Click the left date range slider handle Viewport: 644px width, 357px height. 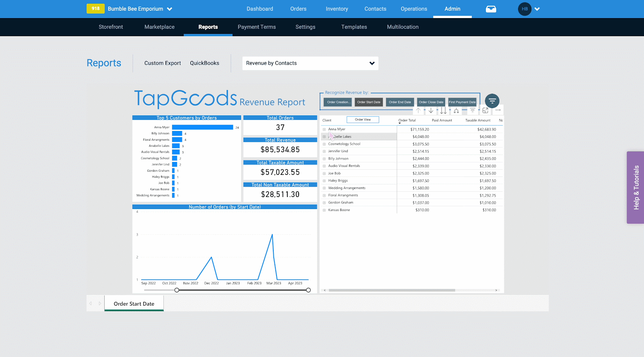click(x=177, y=290)
